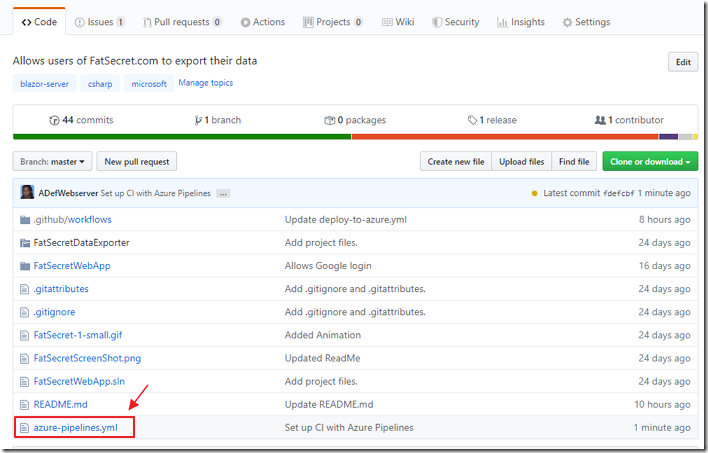Screen dimensions: 708x453
Task: Open the Security tab
Action: pos(456,22)
